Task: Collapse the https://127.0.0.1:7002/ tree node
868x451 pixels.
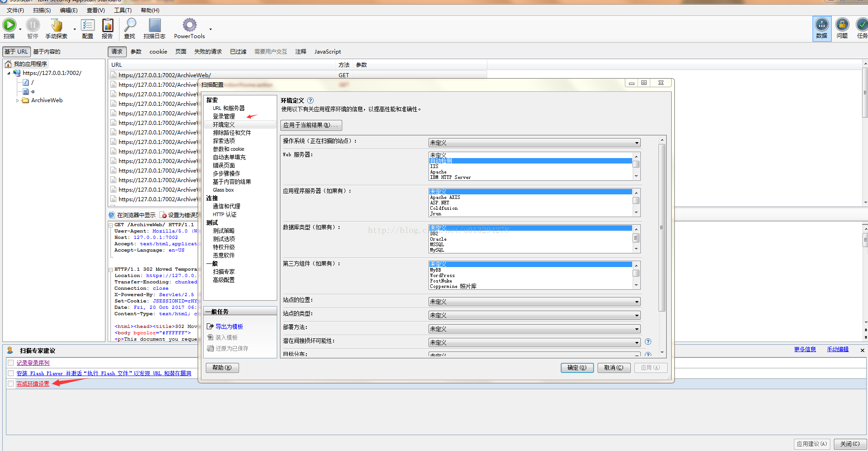Action: (x=9, y=73)
